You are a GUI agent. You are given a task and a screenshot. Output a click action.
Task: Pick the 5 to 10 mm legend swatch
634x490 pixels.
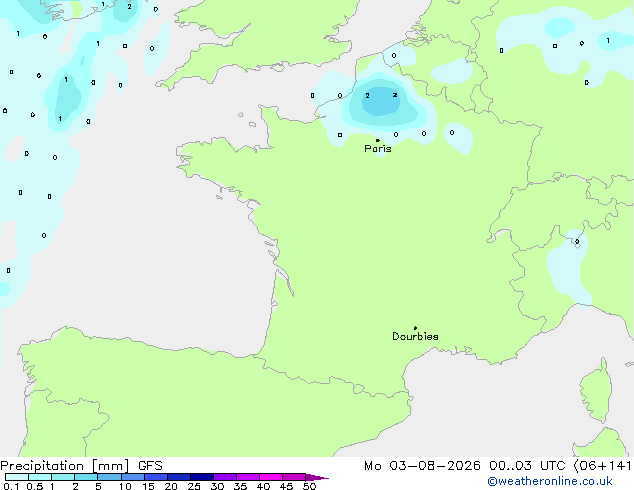point(109,477)
